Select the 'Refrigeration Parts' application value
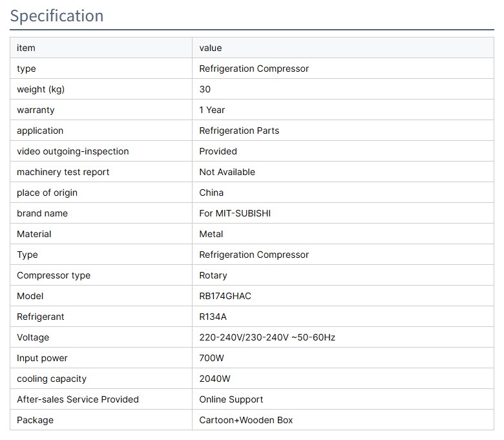Screen dimensions: 504x440 click(239, 131)
